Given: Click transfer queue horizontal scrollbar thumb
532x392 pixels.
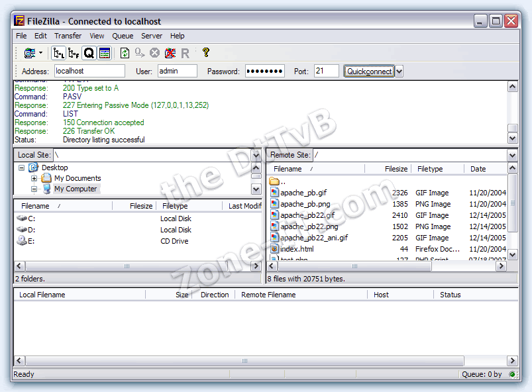Looking at the screenshot, I should [244, 360].
